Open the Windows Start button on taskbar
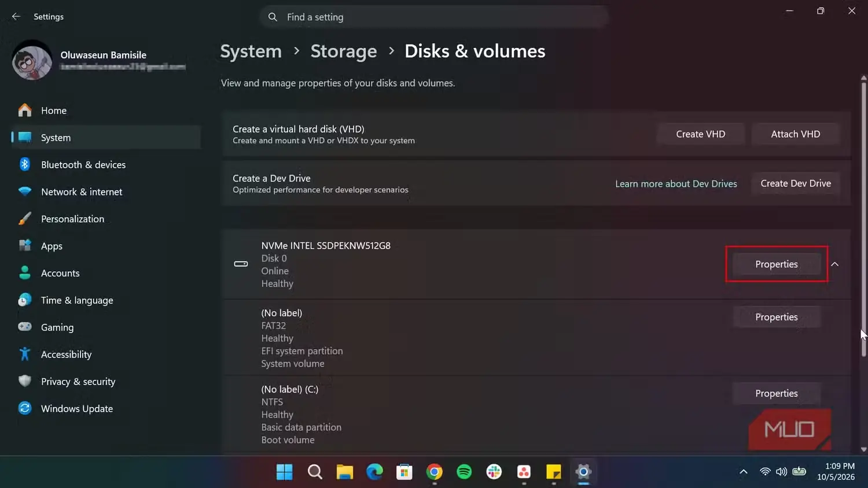Image resolution: width=868 pixels, height=488 pixels. [284, 472]
